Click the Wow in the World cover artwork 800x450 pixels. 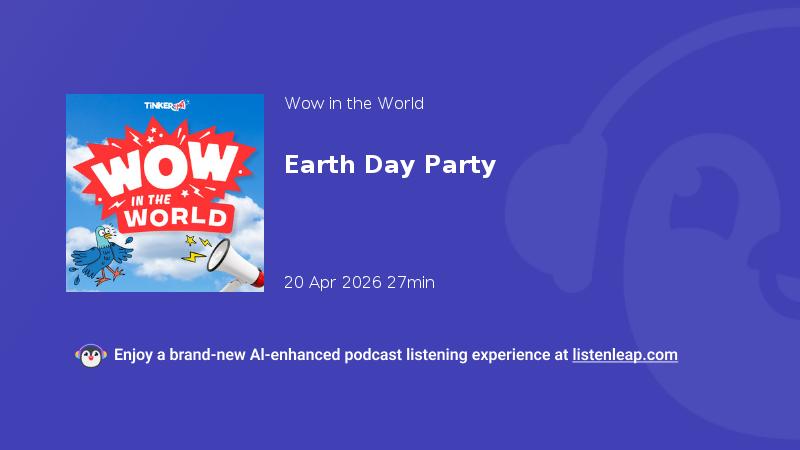coord(165,193)
